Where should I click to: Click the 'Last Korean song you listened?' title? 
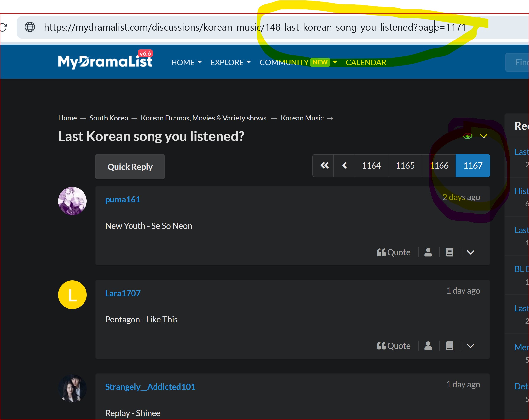(151, 136)
